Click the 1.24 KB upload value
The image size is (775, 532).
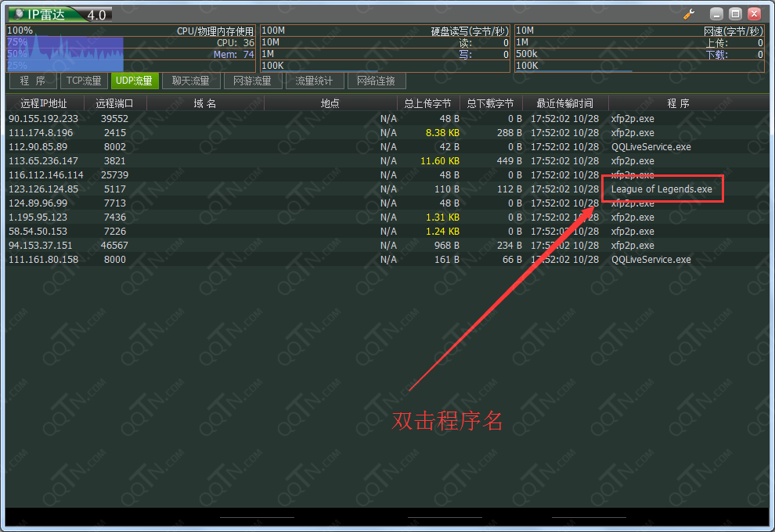[442, 231]
